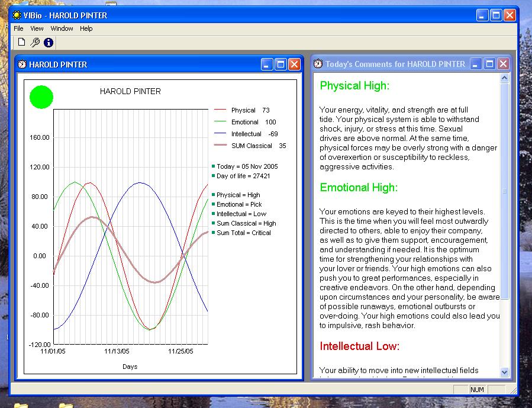The width and height of the screenshot is (532, 408).
Task: Close the Today's Comments window
Action: [x=503, y=64]
